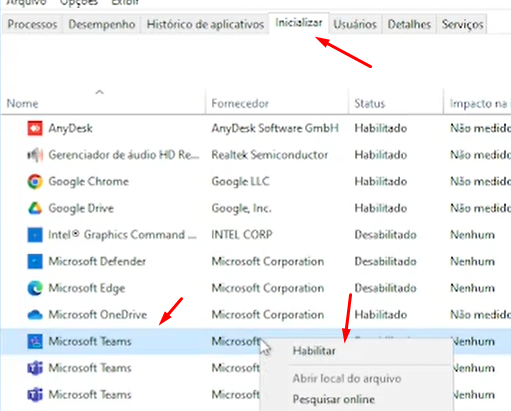Click Microsoft Corporation in the OneDrive row

[268, 315]
